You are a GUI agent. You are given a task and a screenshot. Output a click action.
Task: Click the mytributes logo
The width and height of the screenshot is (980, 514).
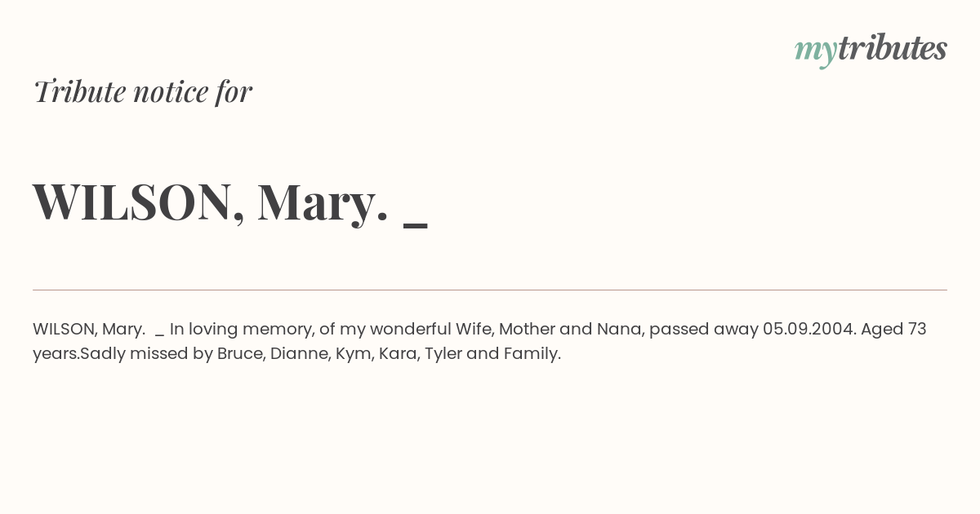pyautogui.click(x=871, y=49)
